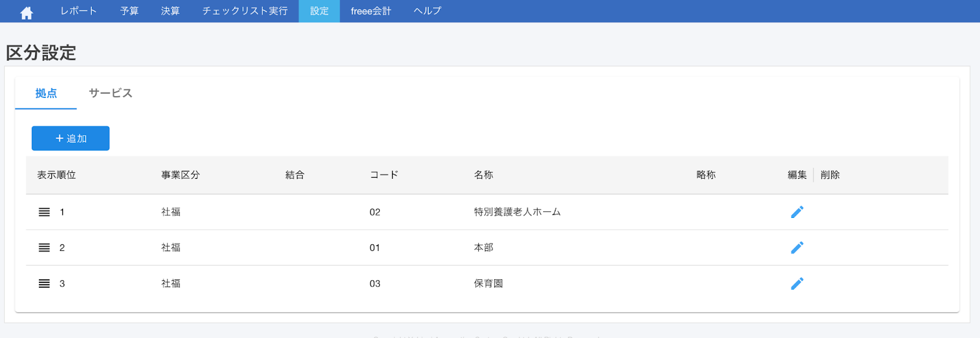Viewport: 980px width, 338px height.
Task: Select the 特別養護老人ホーム name cell
Action: [x=518, y=212]
